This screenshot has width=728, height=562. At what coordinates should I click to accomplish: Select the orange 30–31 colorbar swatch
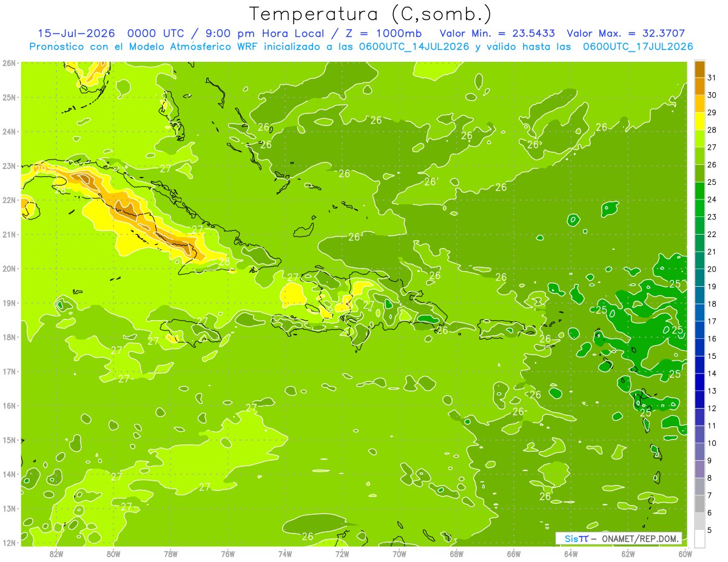[x=699, y=86]
